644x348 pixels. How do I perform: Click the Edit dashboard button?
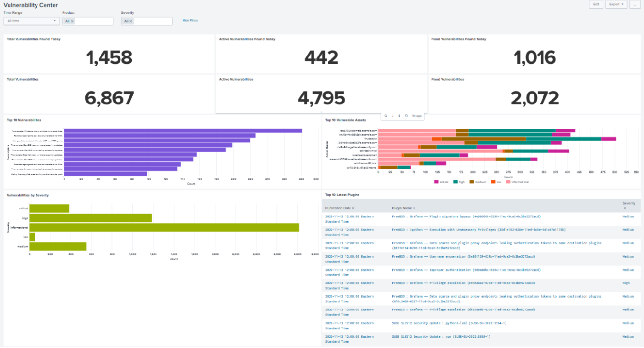pos(596,4)
